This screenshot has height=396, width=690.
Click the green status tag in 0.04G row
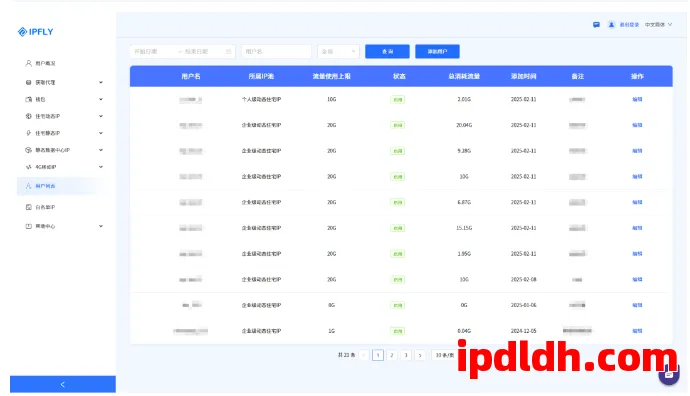point(397,331)
